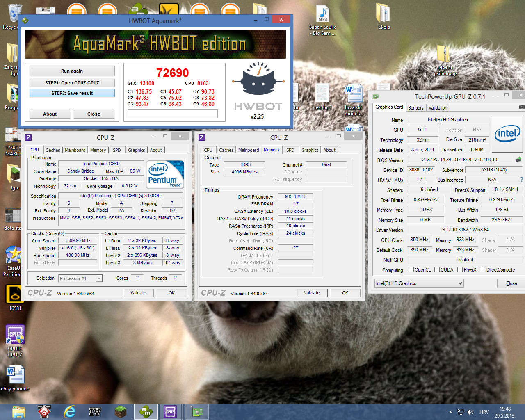The width and height of the screenshot is (525, 420).
Task: Click the GPU-Z taskbar icon
Action: coord(197,412)
